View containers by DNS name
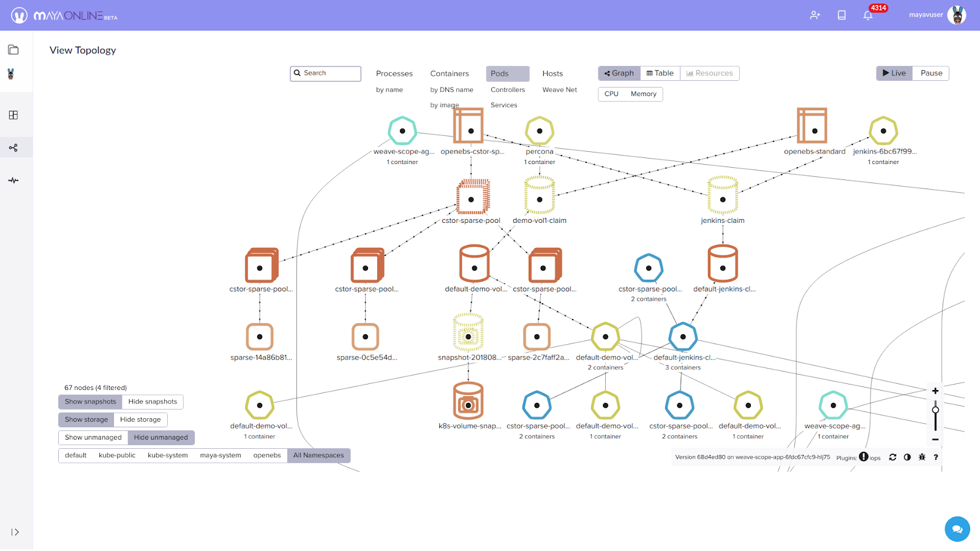This screenshot has height=551, width=980. 452,90
